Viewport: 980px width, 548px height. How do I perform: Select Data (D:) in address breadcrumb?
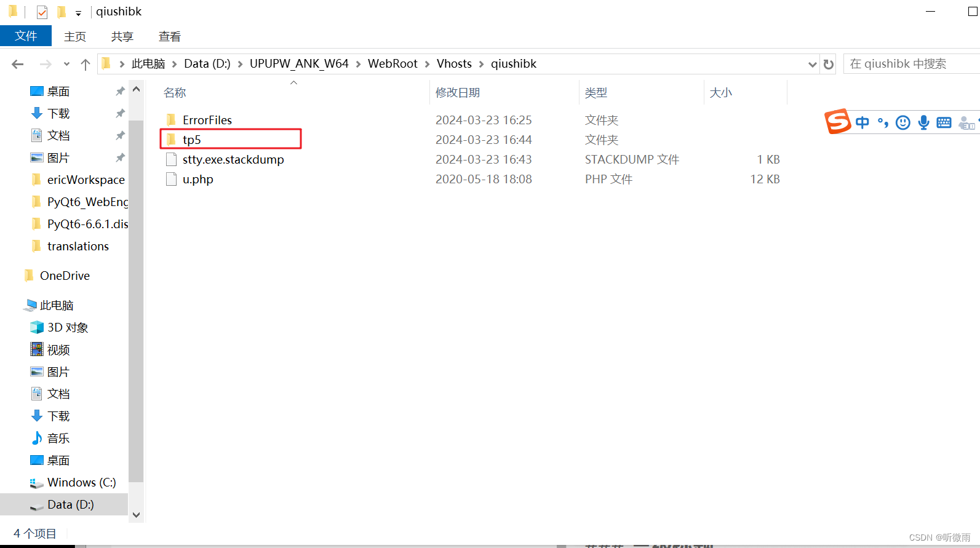click(x=207, y=64)
